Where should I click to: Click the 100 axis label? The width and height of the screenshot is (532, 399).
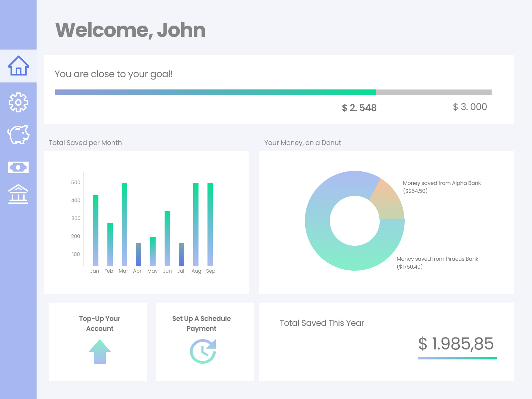pos(76,254)
